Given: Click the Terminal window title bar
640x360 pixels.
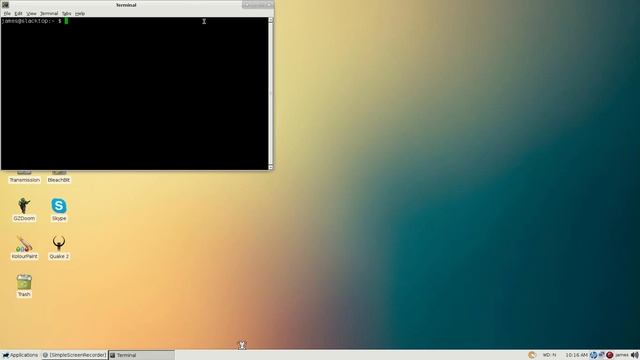Looking at the screenshot, I should coord(126,5).
